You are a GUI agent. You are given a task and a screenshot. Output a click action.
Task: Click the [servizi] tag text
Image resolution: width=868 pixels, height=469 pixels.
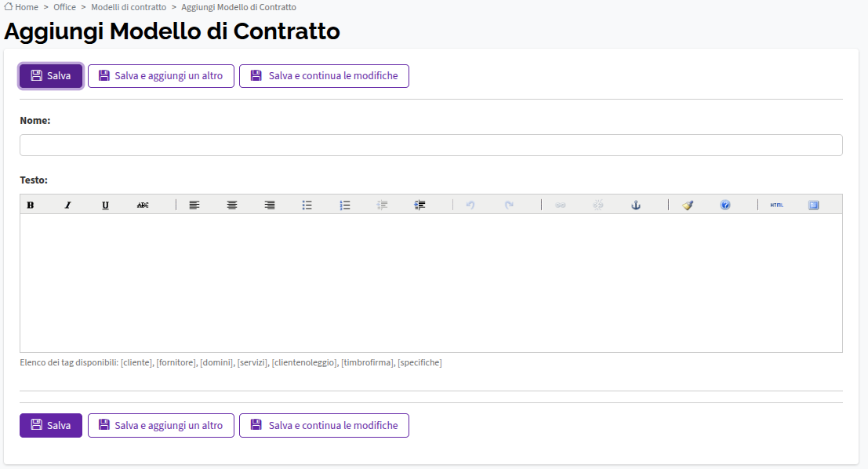click(253, 362)
